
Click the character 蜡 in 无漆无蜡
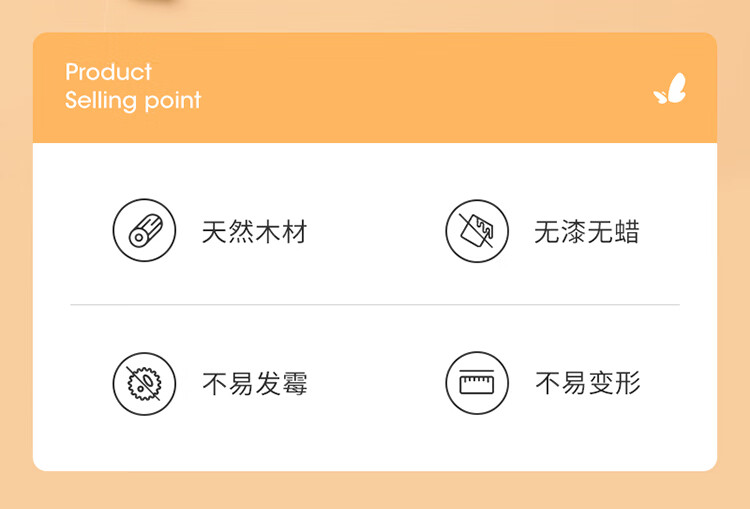click(627, 232)
